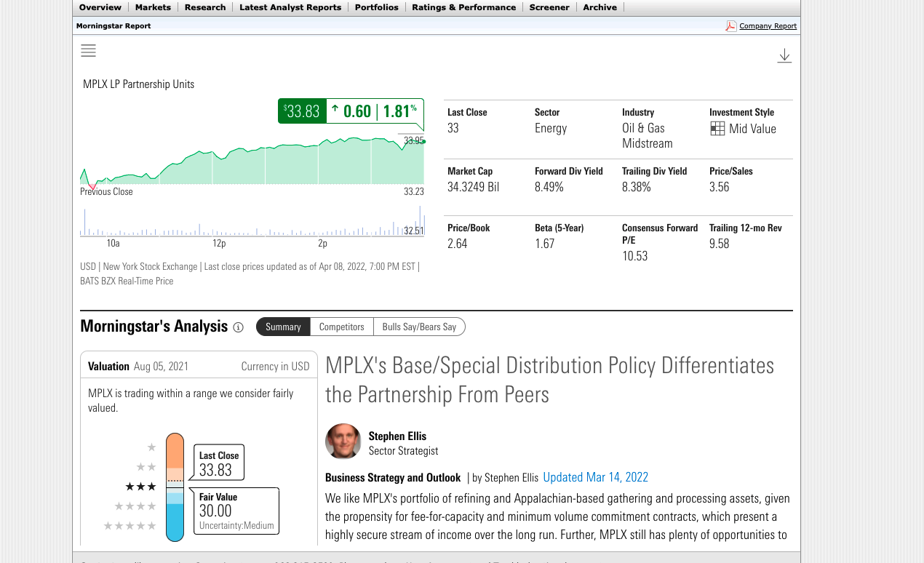Viewport: 924px width, 563px height.
Task: Open the Markets tab
Action: pos(153,7)
